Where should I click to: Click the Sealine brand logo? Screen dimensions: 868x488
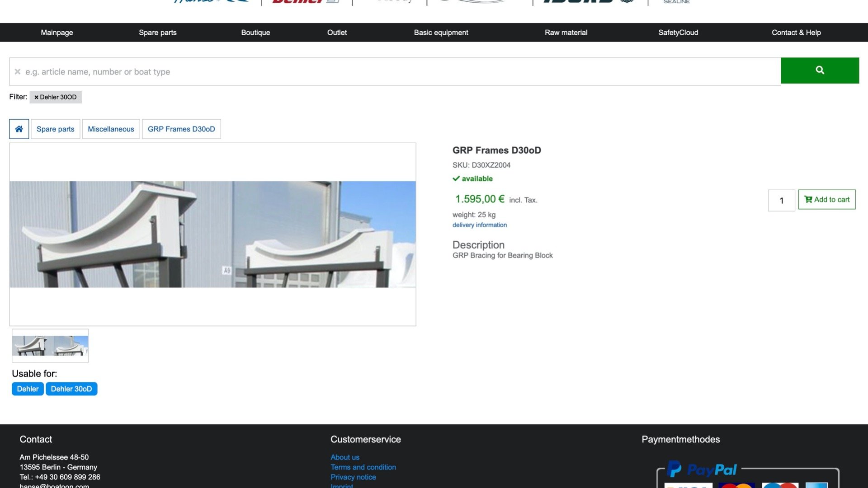coord(676,3)
